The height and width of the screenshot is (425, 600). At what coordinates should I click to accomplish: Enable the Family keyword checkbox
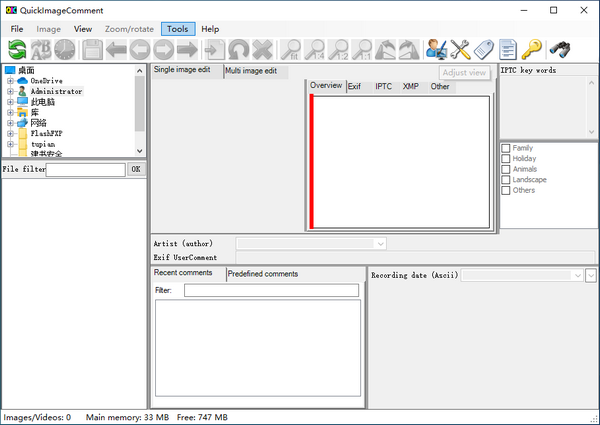(x=506, y=148)
